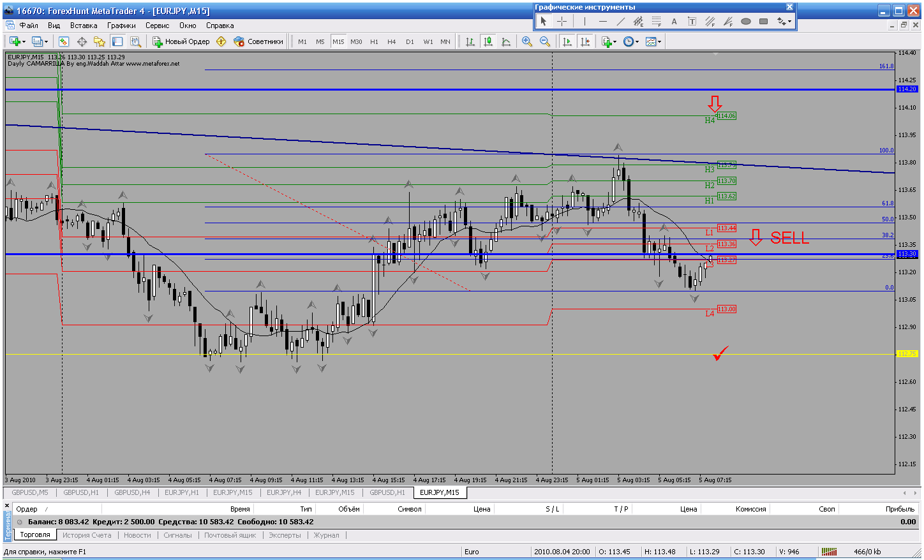Expand the chart templates dropdown
The height and width of the screenshot is (560, 924).
pyautogui.click(x=659, y=42)
